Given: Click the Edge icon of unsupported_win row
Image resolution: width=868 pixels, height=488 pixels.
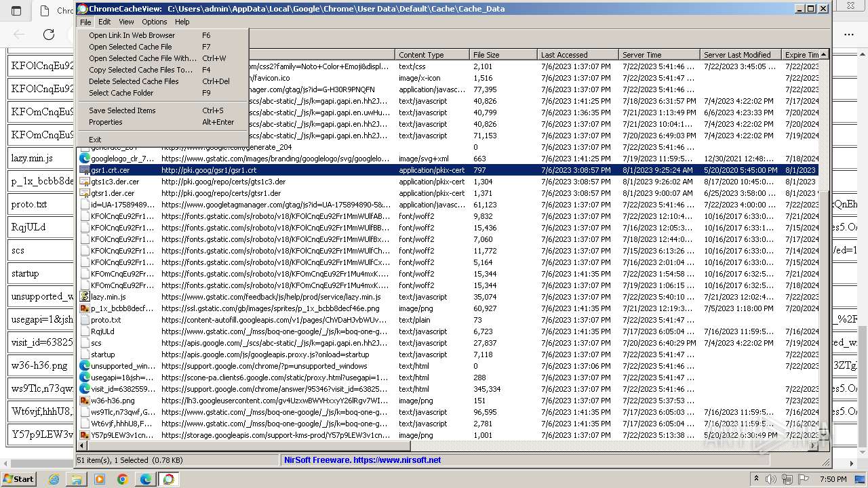Looking at the screenshot, I should 85,366.
